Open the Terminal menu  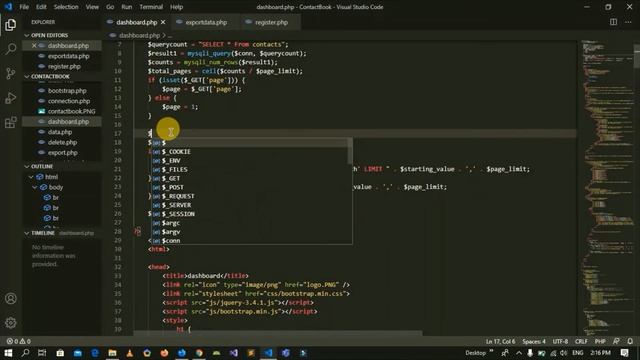[x=151, y=7]
